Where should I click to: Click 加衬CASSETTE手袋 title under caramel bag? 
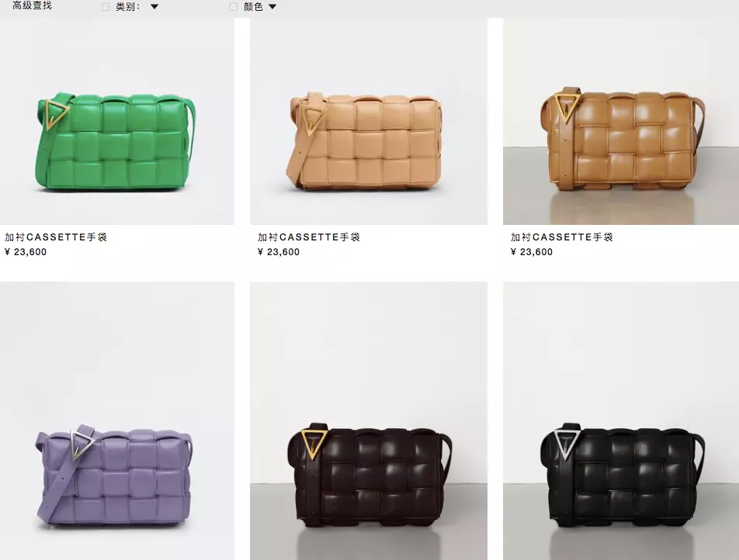[562, 237]
